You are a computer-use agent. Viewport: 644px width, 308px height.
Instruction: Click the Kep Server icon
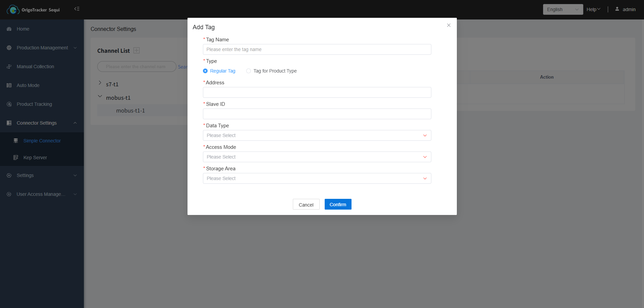click(16, 158)
